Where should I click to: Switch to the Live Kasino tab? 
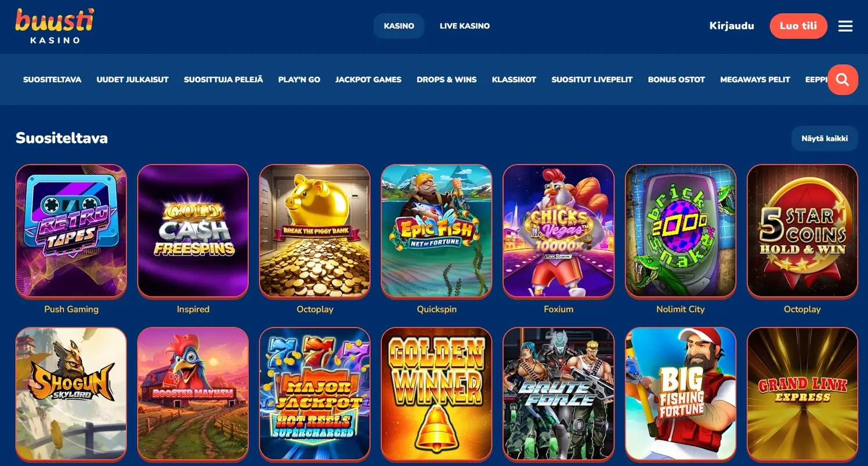tap(465, 26)
